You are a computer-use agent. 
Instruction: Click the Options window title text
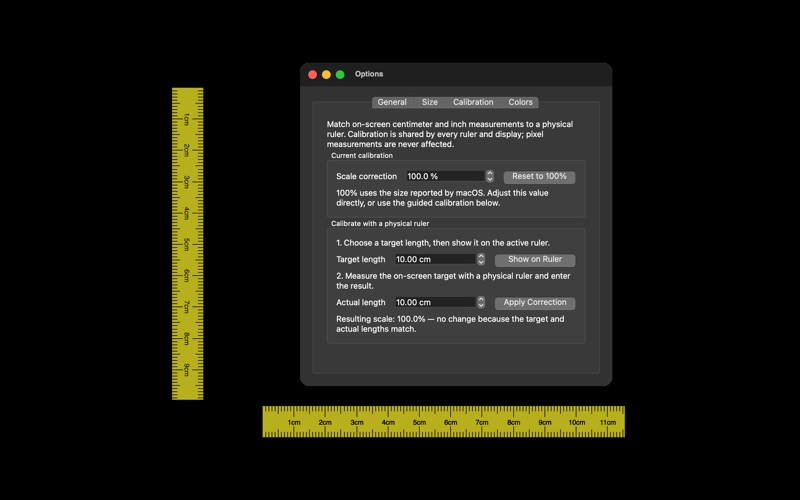pos(369,74)
